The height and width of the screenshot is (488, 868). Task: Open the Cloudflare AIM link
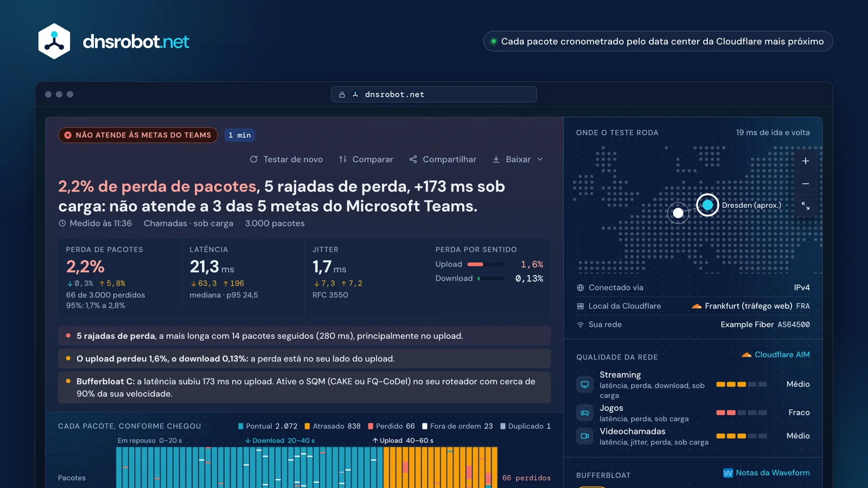pos(776,355)
